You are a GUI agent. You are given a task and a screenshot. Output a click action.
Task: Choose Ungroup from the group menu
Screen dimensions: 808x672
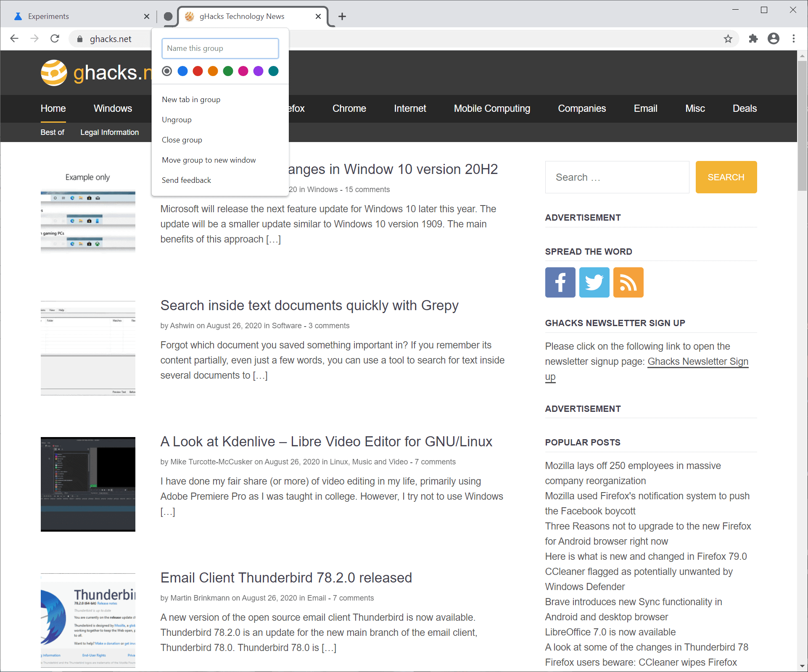177,120
